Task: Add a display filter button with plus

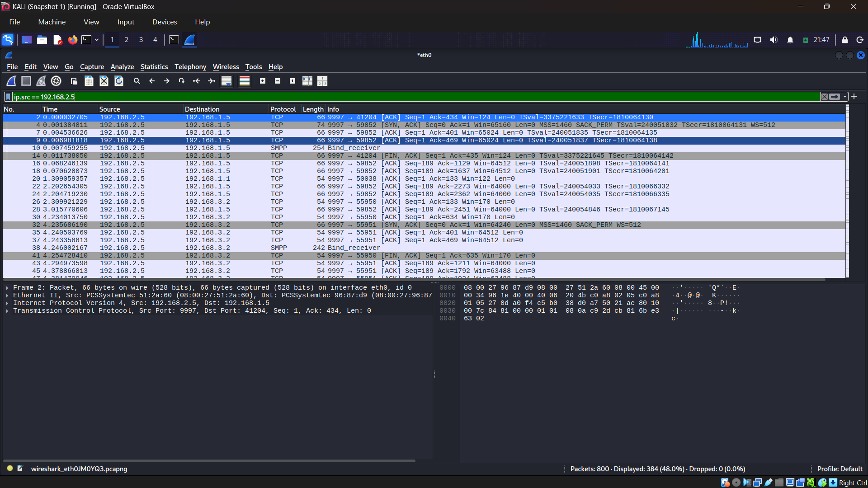Action: tap(854, 96)
